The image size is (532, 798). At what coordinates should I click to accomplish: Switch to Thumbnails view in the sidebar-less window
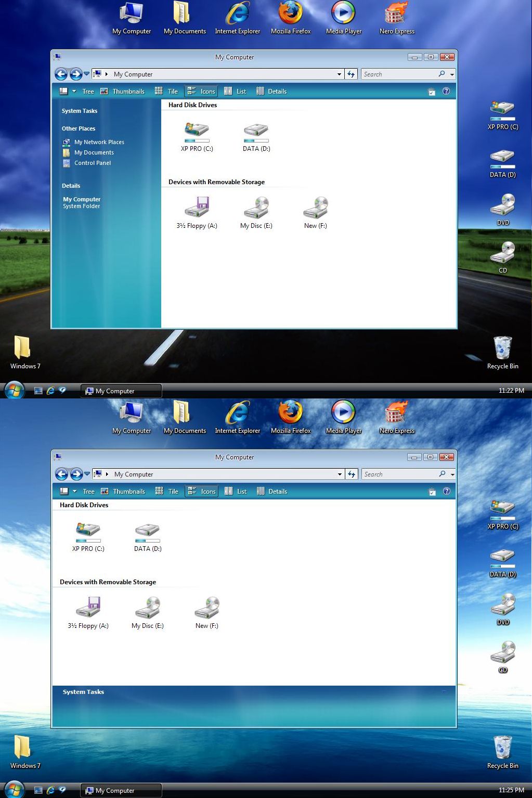pos(123,492)
